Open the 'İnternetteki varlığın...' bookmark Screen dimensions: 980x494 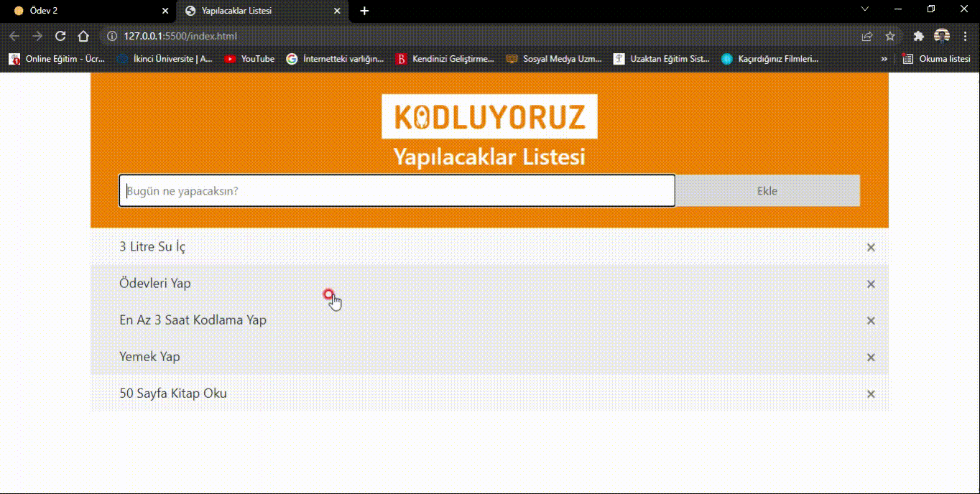335,59
